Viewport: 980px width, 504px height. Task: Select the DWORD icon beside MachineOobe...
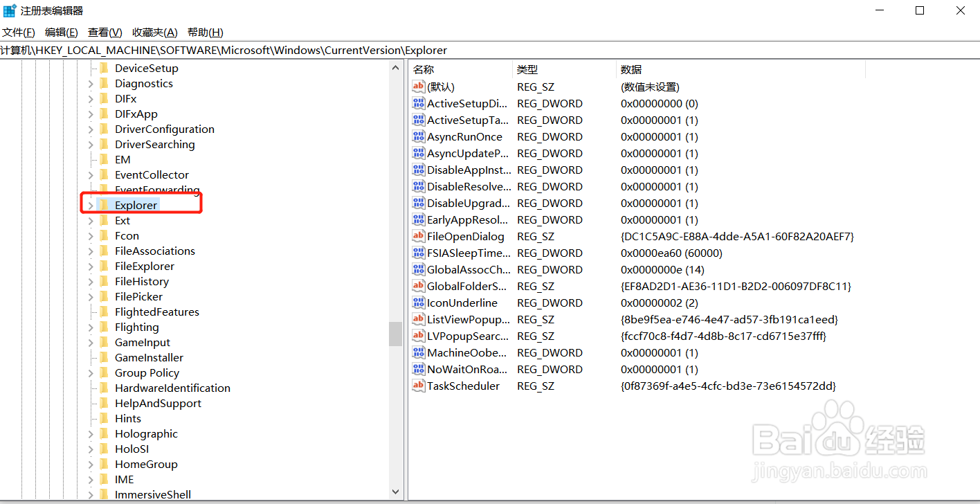pyautogui.click(x=418, y=352)
